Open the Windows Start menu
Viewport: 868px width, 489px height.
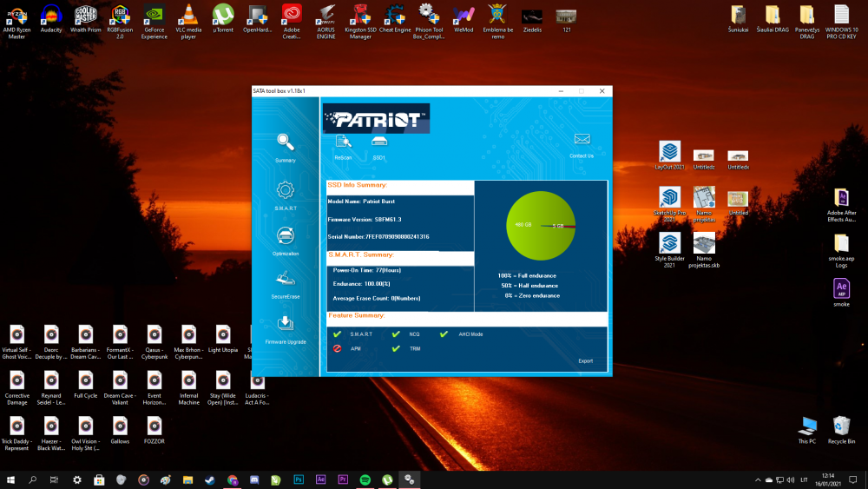pos(10,479)
